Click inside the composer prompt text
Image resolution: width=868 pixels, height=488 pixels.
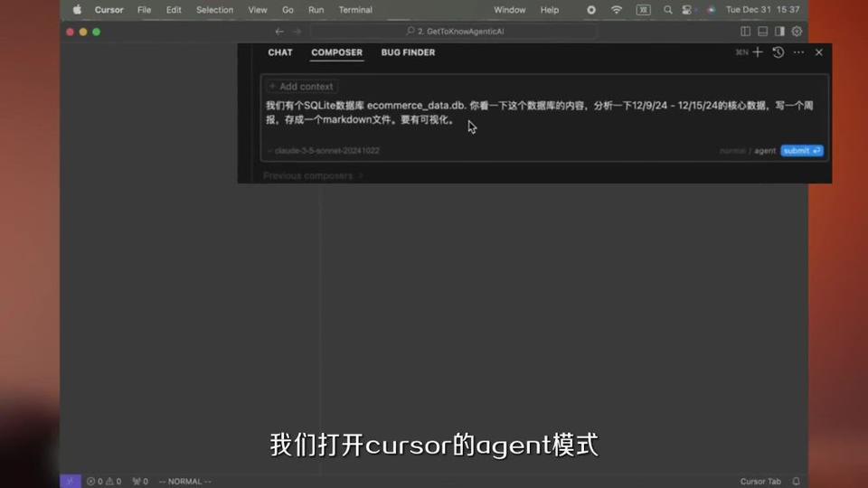click(x=540, y=112)
